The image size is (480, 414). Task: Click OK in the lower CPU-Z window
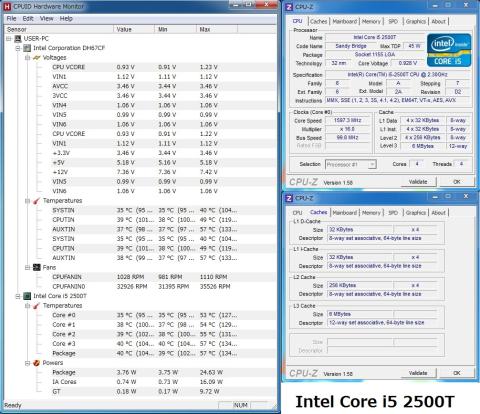[x=457, y=373]
